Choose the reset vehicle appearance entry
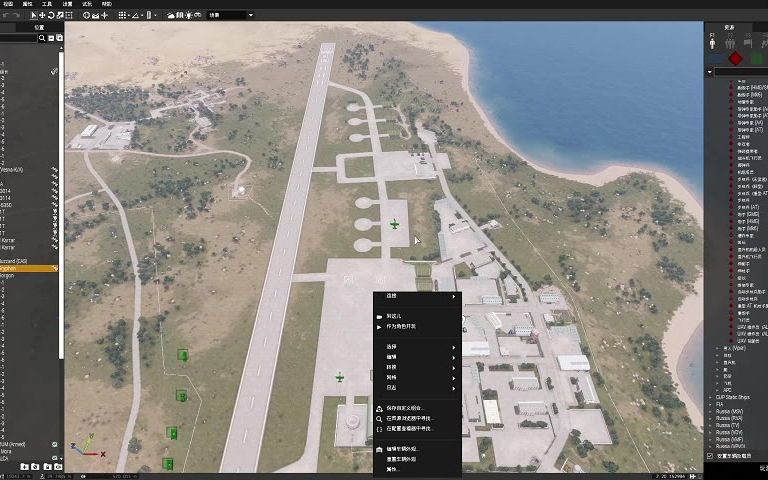Viewport: 768px width, 480px height. pos(417,459)
